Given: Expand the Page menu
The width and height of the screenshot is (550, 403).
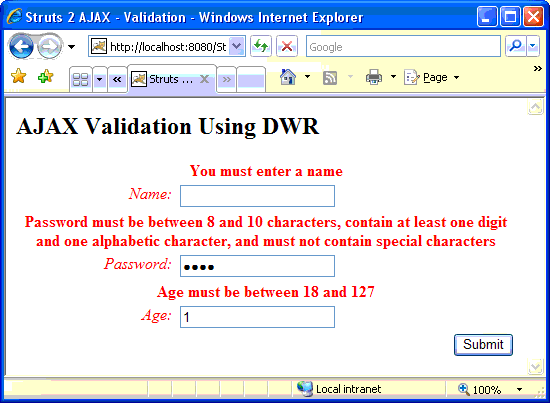Looking at the screenshot, I should tap(432, 77).
